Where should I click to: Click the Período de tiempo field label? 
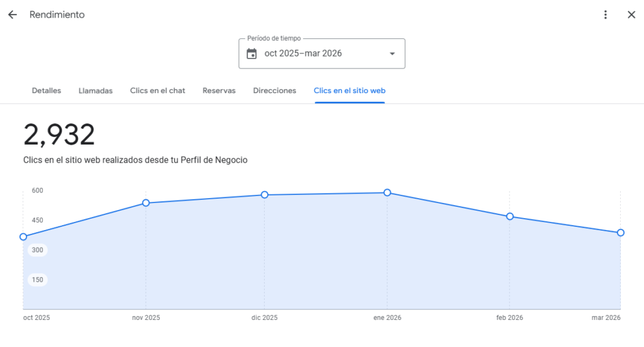pos(274,38)
